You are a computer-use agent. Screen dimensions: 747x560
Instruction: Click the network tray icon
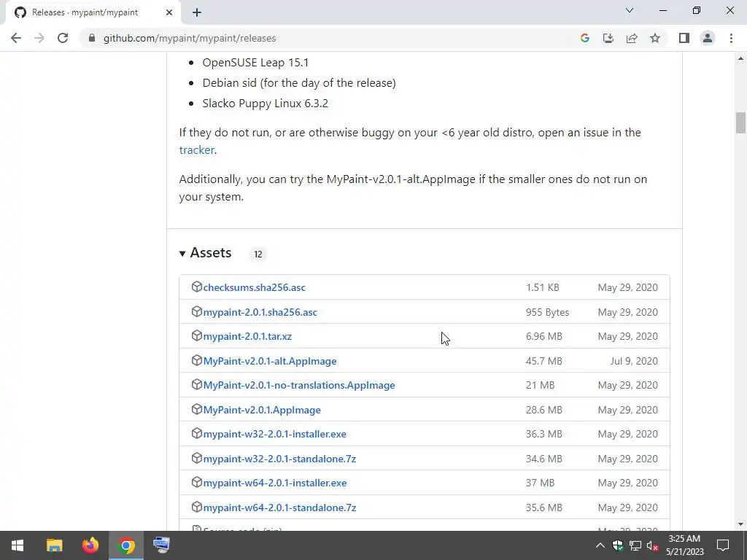point(635,545)
